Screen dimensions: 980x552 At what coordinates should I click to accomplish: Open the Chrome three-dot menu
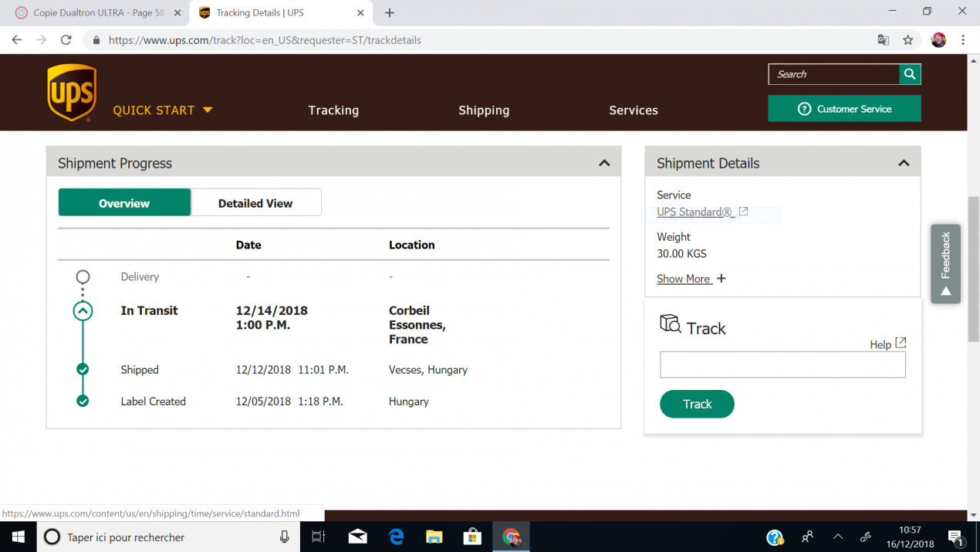tap(963, 40)
